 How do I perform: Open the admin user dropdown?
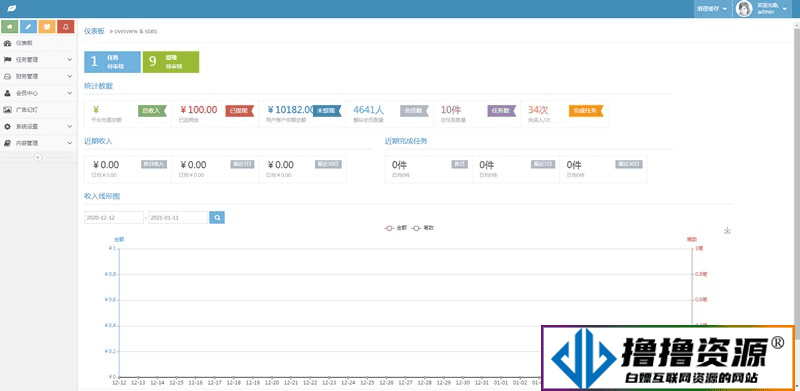762,9
